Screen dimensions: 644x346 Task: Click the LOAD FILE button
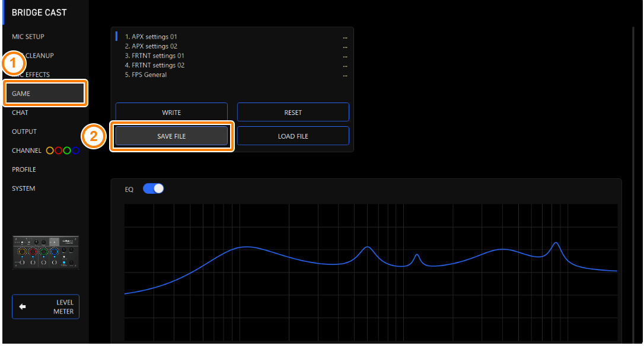pyautogui.click(x=293, y=136)
